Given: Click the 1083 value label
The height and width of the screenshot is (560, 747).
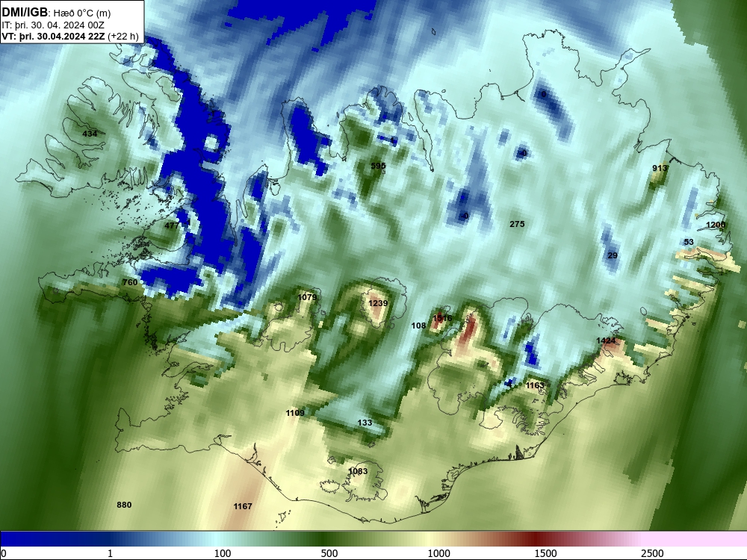Looking at the screenshot, I should (x=358, y=471).
